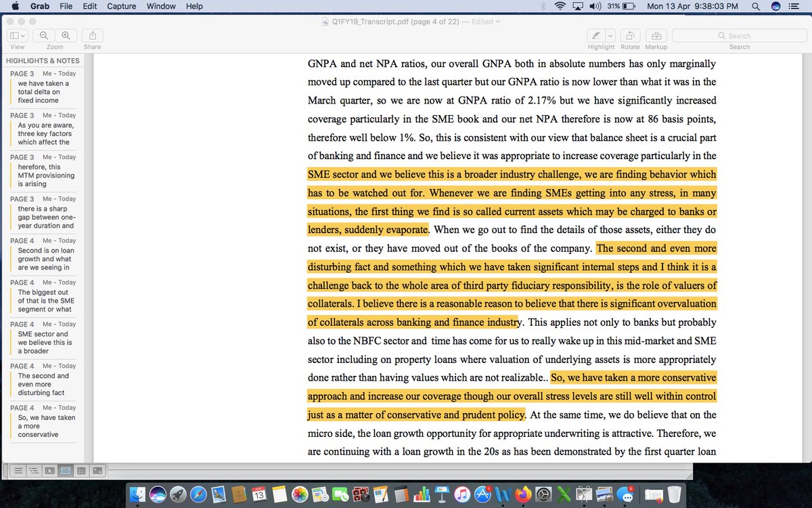Select note 'SME sector and we believe'

coord(44,339)
